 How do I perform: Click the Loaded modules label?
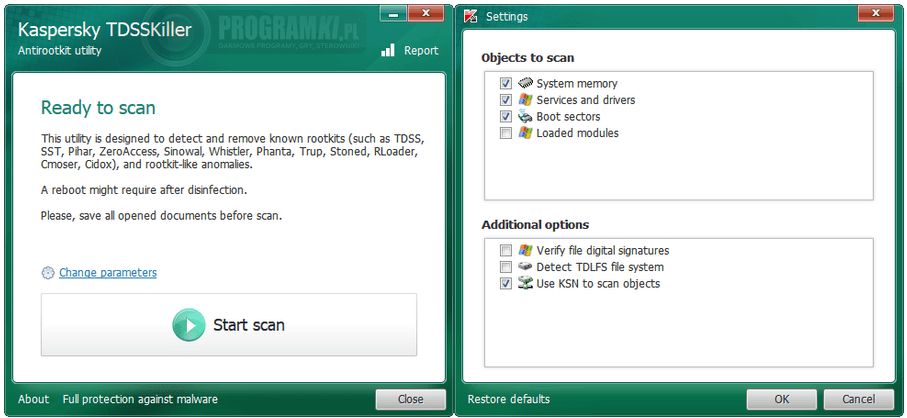point(577,133)
